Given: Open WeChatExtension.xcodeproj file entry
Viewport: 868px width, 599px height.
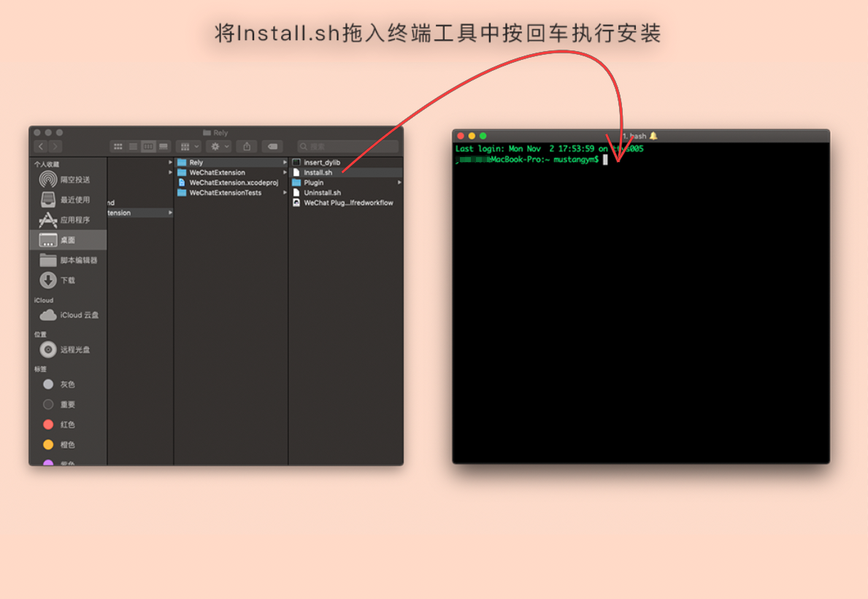Looking at the screenshot, I should point(231,183).
